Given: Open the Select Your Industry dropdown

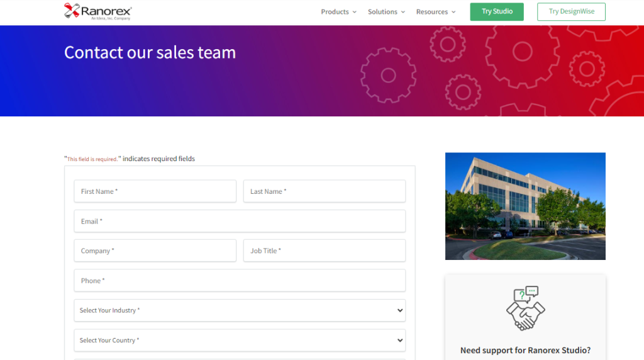Looking at the screenshot, I should coord(240,310).
